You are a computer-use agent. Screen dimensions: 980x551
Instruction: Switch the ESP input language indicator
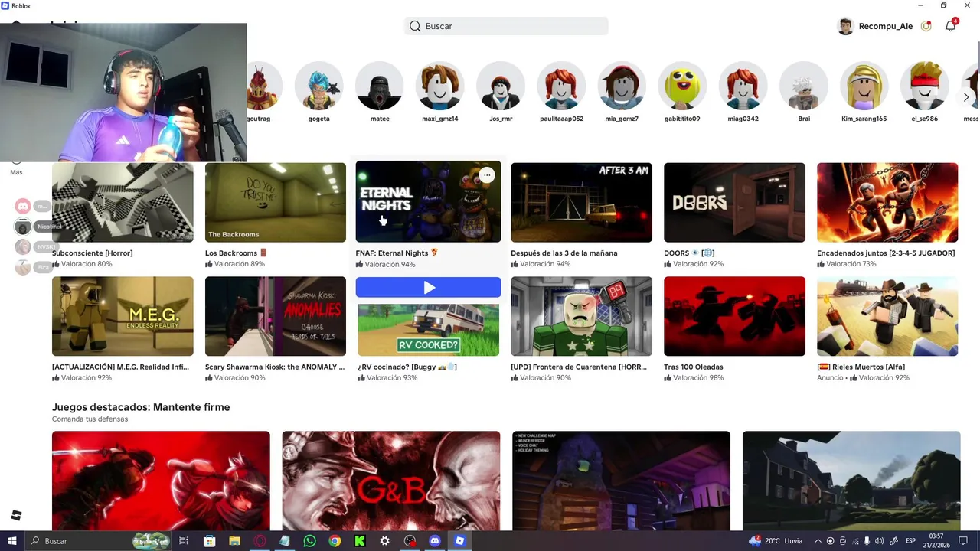[x=911, y=541]
